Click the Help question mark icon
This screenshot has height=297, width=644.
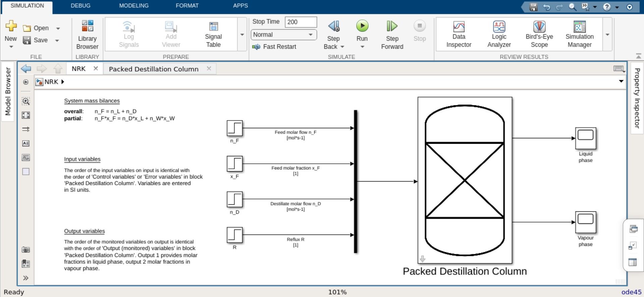point(607,7)
